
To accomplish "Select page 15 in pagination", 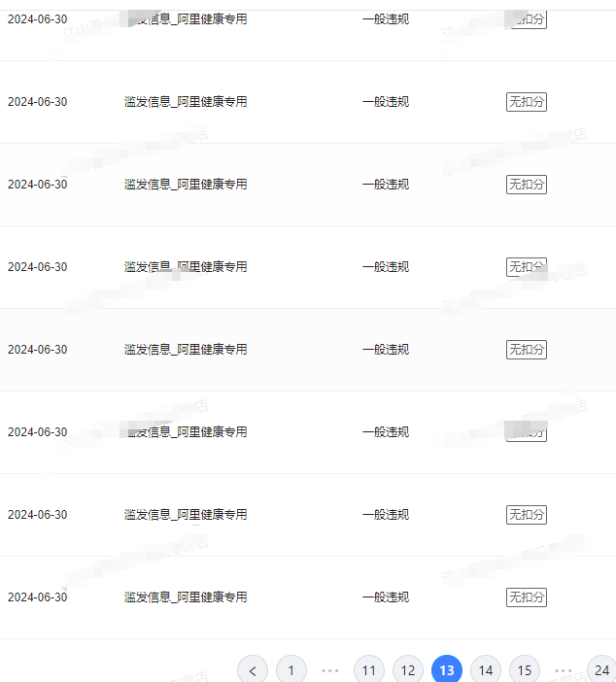I will pyautogui.click(x=525, y=670).
